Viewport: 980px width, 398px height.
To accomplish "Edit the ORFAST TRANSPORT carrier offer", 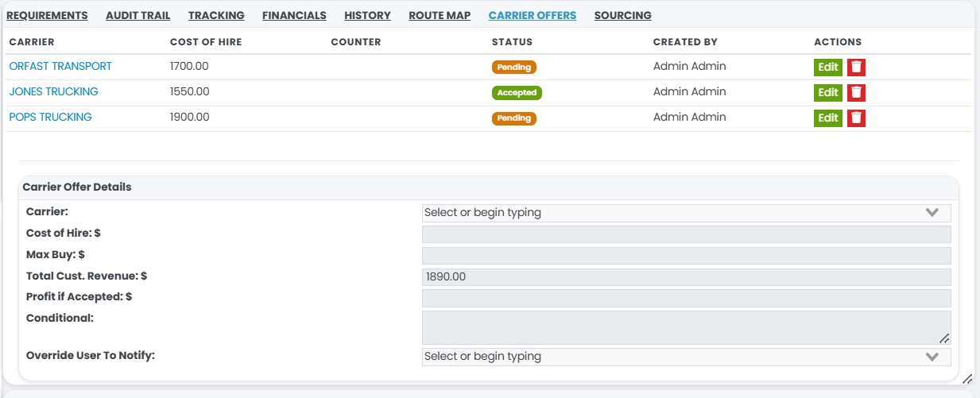I will (x=828, y=68).
